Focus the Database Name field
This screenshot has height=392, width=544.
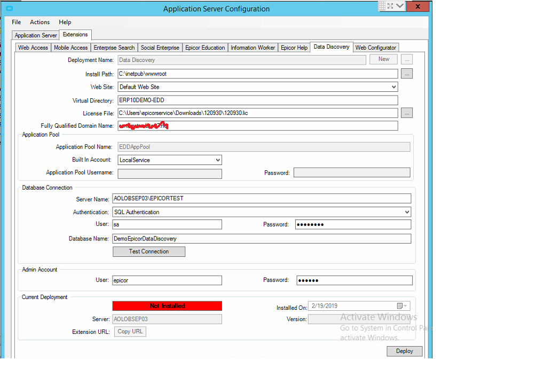click(262, 239)
